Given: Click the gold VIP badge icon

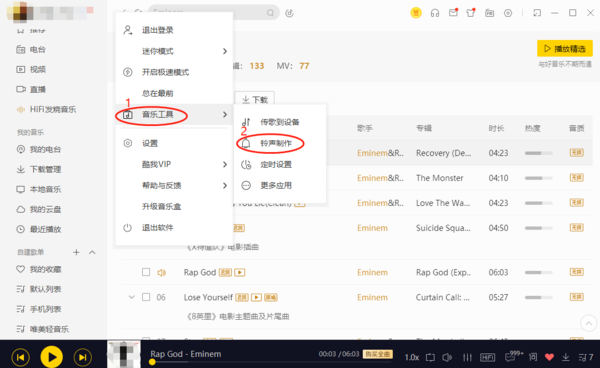Looking at the screenshot, I should (416, 13).
